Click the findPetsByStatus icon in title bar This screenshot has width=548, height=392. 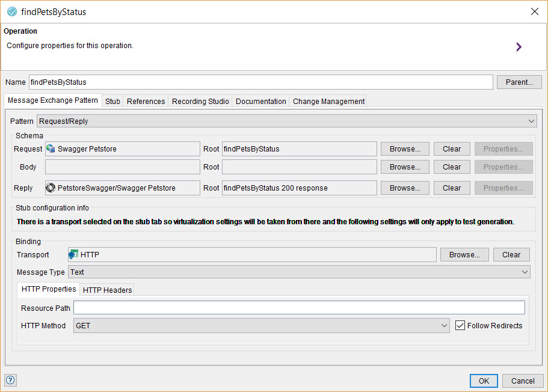pos(11,11)
